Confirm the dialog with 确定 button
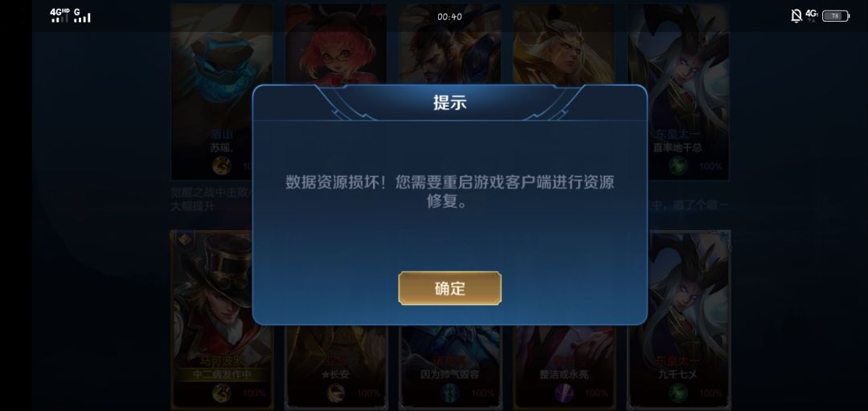Screen dimensions: 868x411 (449, 288)
